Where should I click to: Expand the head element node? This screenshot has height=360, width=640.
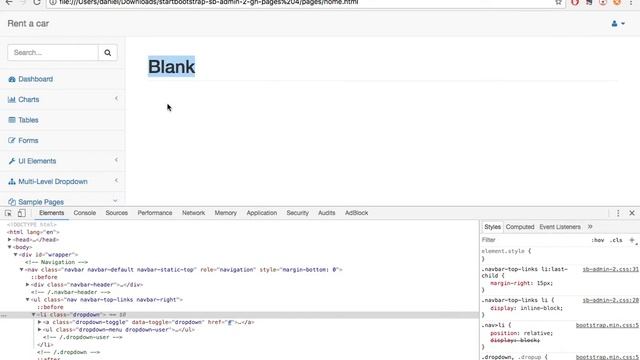click(x=9, y=240)
